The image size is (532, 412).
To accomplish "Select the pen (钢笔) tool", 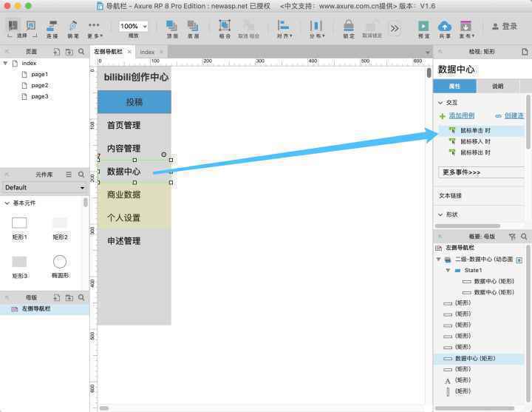I will [x=73, y=29].
